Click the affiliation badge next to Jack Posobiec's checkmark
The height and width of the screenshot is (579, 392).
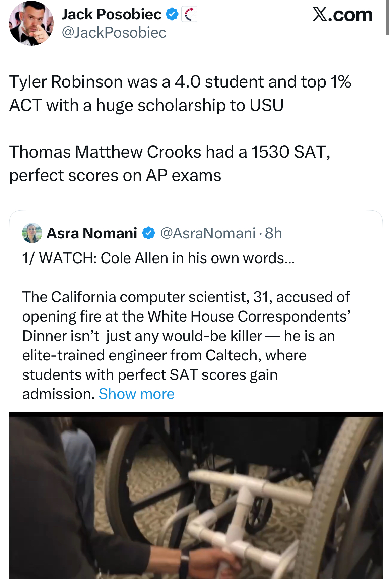[x=189, y=14]
